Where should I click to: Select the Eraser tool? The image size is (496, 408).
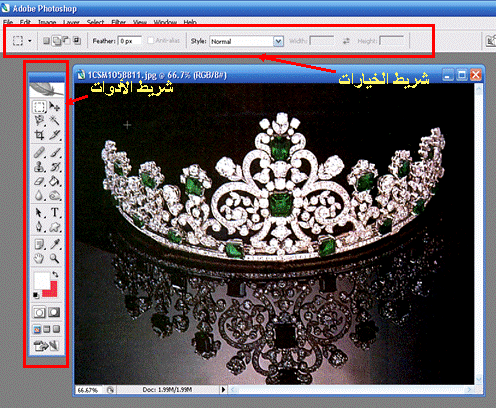(x=39, y=181)
